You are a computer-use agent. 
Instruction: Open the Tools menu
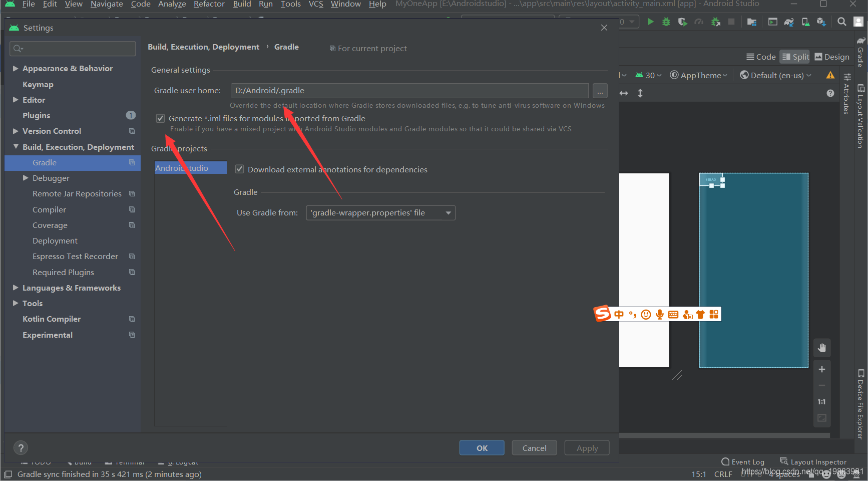pos(290,4)
